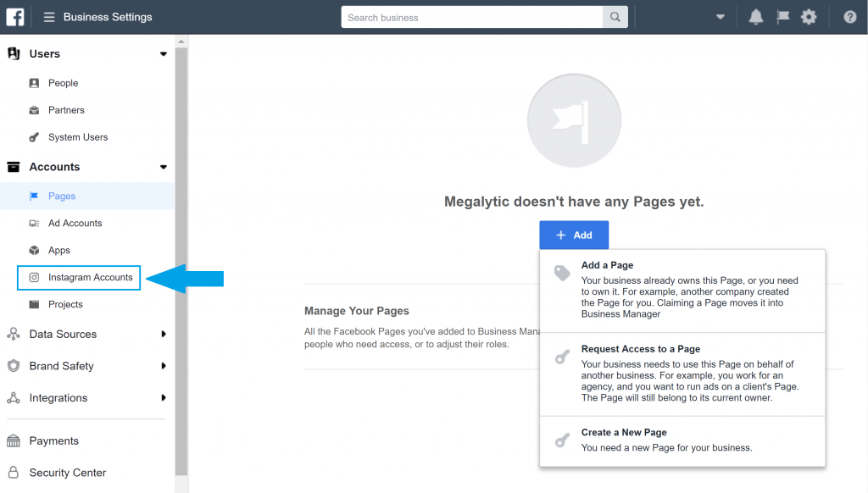Viewport: 868px width, 493px height.
Task: Click the key icon beside Create a New Page
Action: (x=562, y=440)
